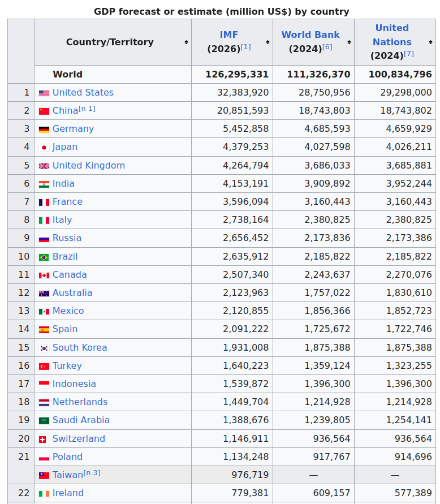This screenshot has width=440, height=504.
Task: Click the Germany flag icon
Action: click(44, 130)
